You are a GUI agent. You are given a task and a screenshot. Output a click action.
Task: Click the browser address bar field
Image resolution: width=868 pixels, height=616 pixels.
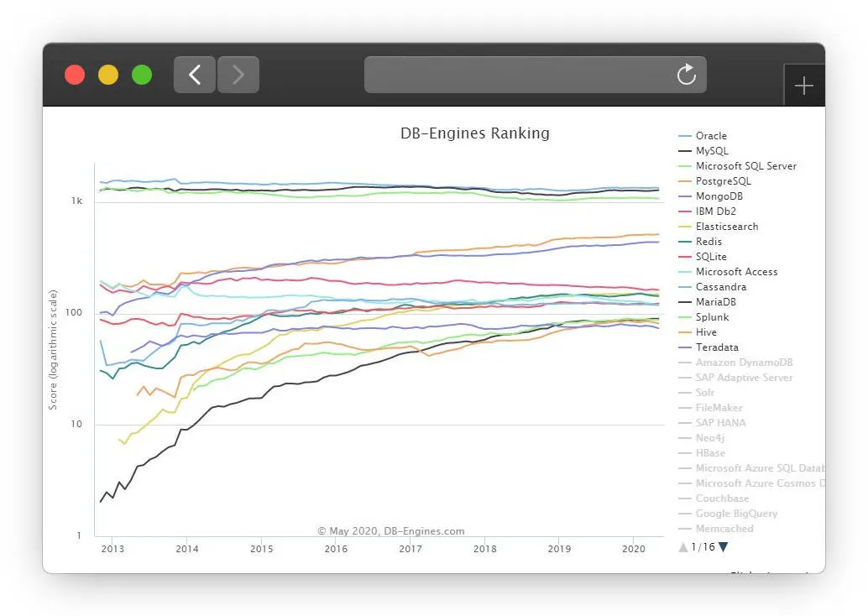(536, 75)
